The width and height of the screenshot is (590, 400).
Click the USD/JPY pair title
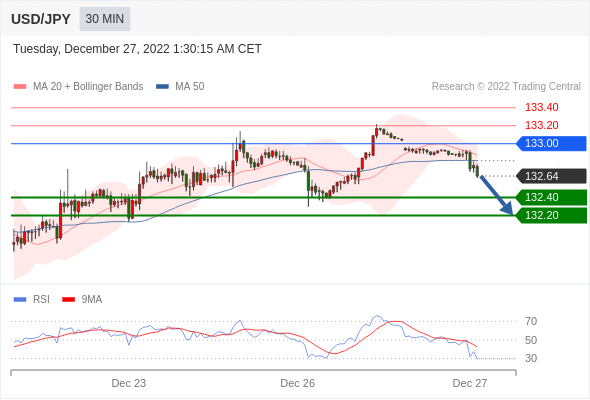tap(41, 19)
